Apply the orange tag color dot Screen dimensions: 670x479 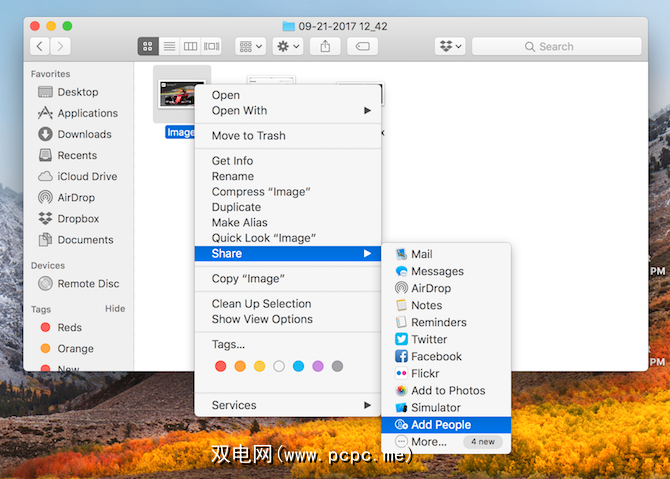click(x=240, y=366)
